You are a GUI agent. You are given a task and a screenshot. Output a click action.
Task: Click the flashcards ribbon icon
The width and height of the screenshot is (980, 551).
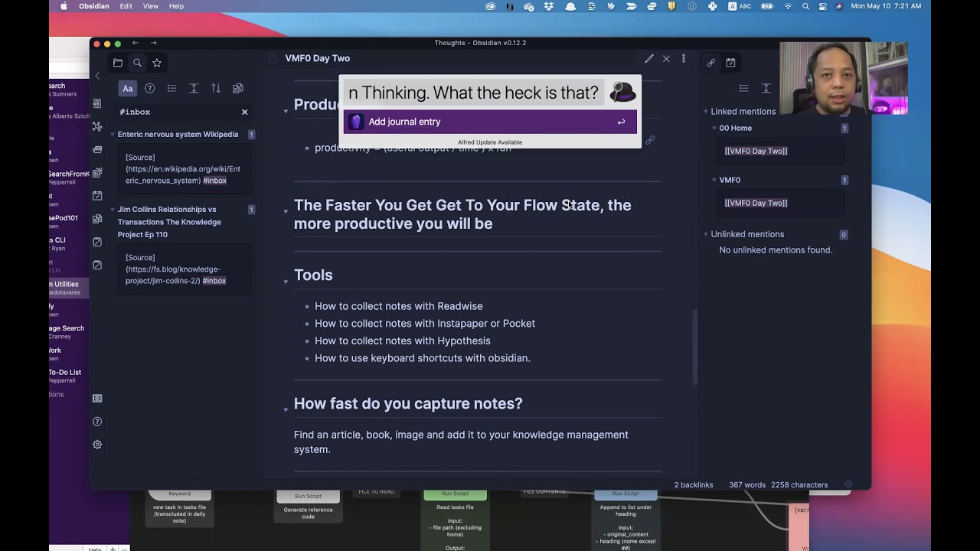(x=97, y=149)
